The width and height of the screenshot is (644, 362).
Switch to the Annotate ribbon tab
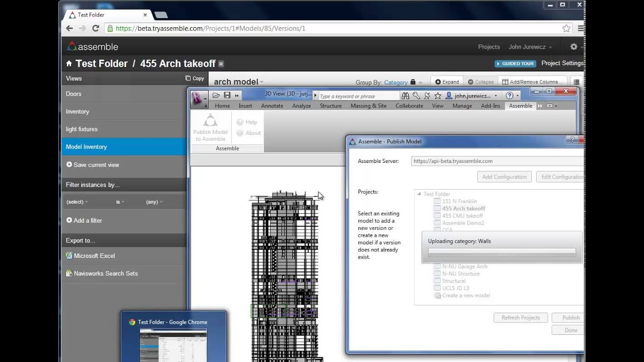[x=272, y=106]
